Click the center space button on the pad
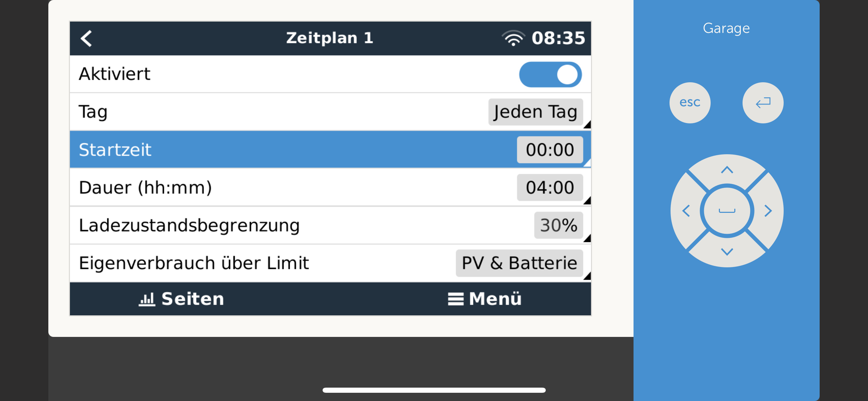This screenshot has width=868, height=401. (x=727, y=211)
